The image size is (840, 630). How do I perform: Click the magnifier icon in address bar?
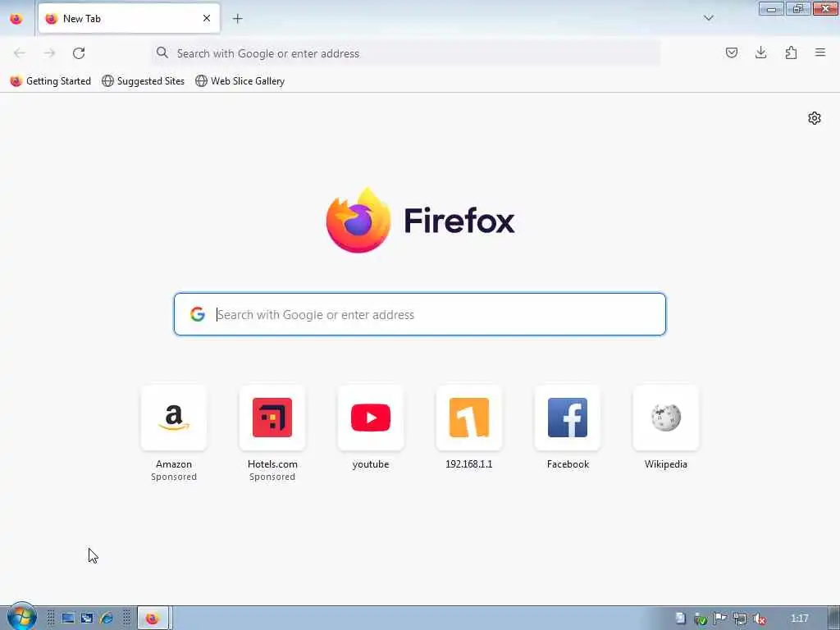click(162, 52)
